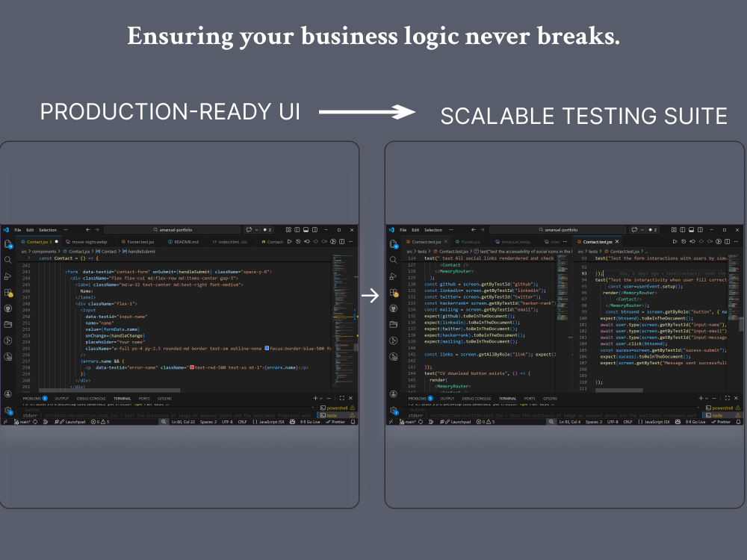This screenshot has height=560, width=747.
Task: Click go back arrow in left window title bar
Action: coord(88,229)
